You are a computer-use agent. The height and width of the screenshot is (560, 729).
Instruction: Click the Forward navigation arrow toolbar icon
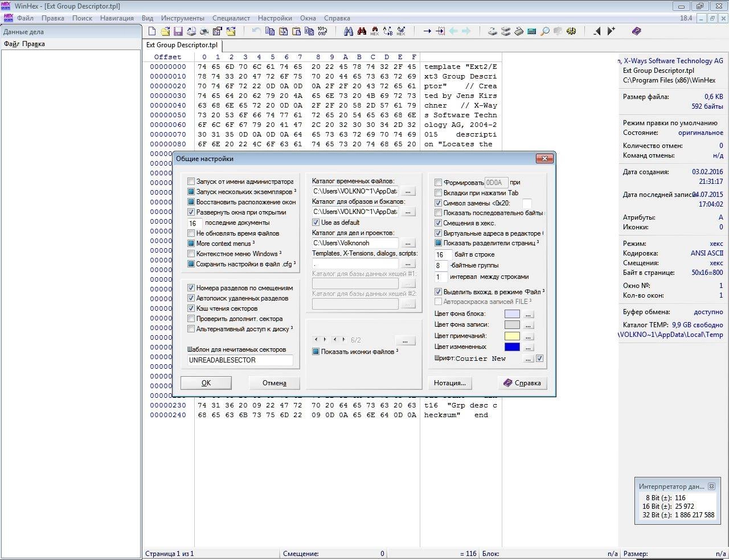tap(466, 31)
